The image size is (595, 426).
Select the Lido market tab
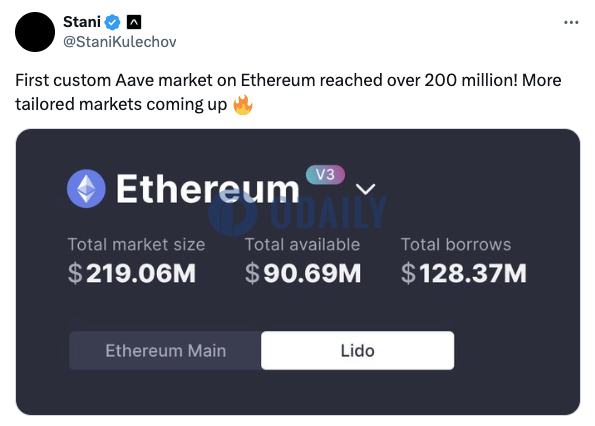point(357,351)
